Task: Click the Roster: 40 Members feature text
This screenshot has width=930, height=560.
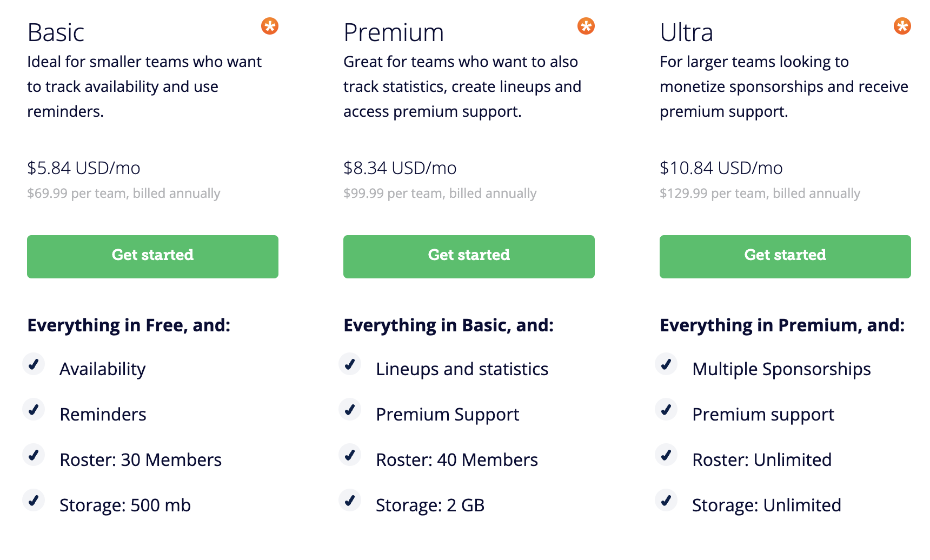Action: [457, 460]
